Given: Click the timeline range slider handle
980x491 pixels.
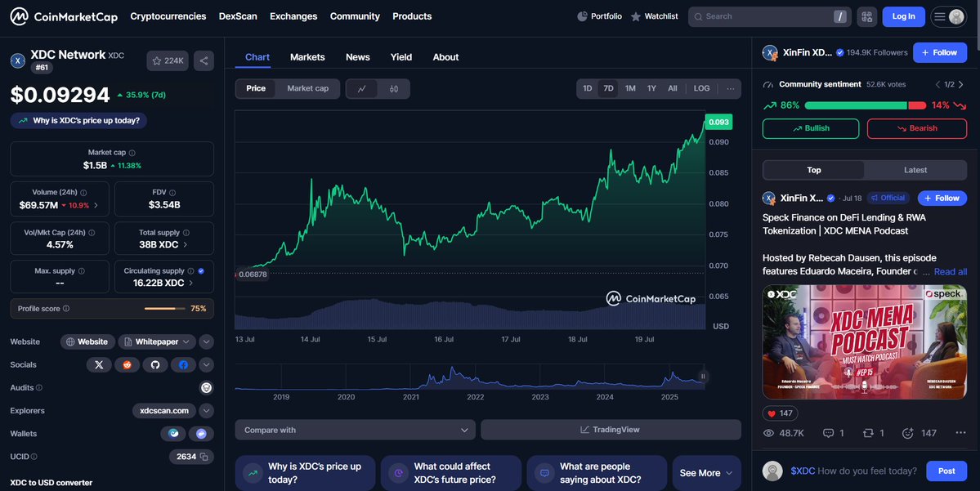Looking at the screenshot, I should (703, 377).
